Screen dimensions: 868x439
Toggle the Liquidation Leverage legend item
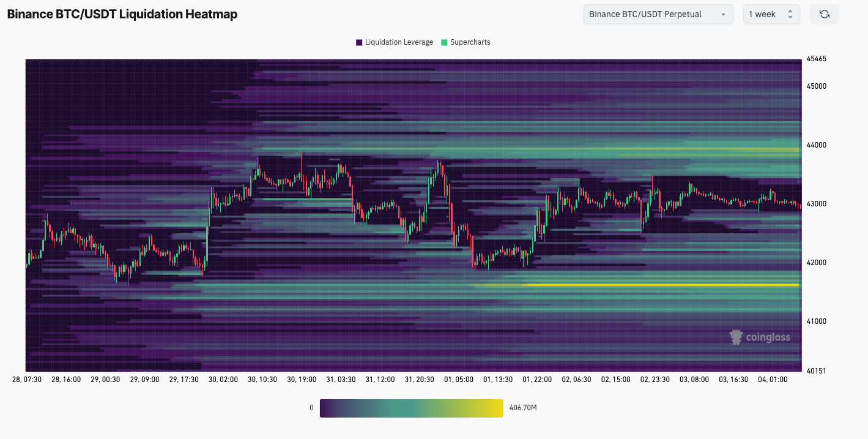click(395, 42)
